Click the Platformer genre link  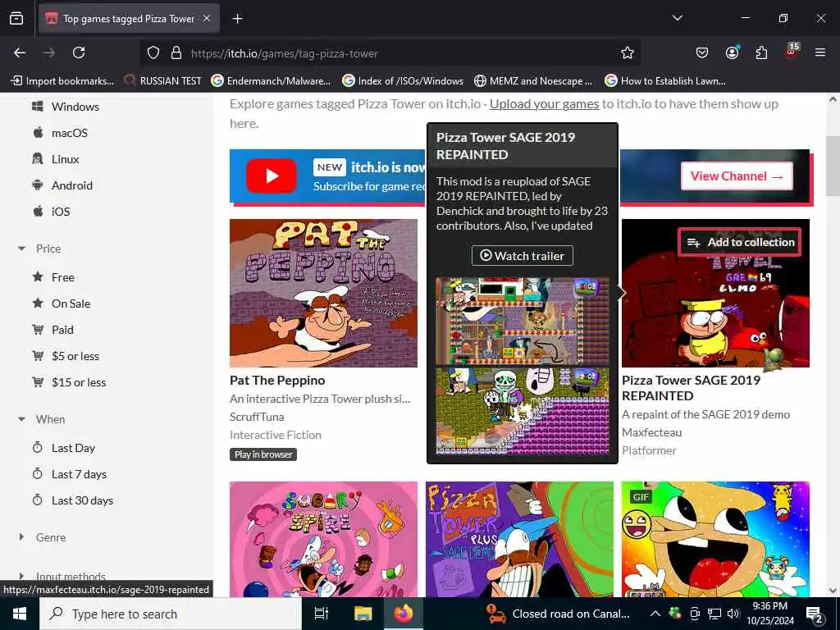pyautogui.click(x=650, y=450)
